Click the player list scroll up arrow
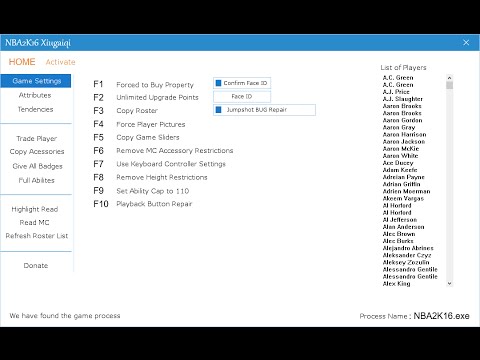480x360 pixels. pos(449,78)
